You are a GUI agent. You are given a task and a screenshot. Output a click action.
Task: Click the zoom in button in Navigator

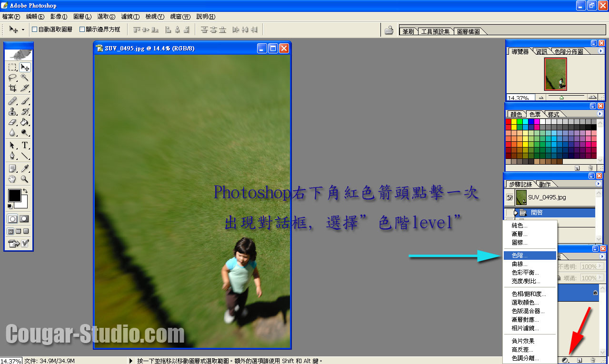pyautogui.click(x=592, y=97)
